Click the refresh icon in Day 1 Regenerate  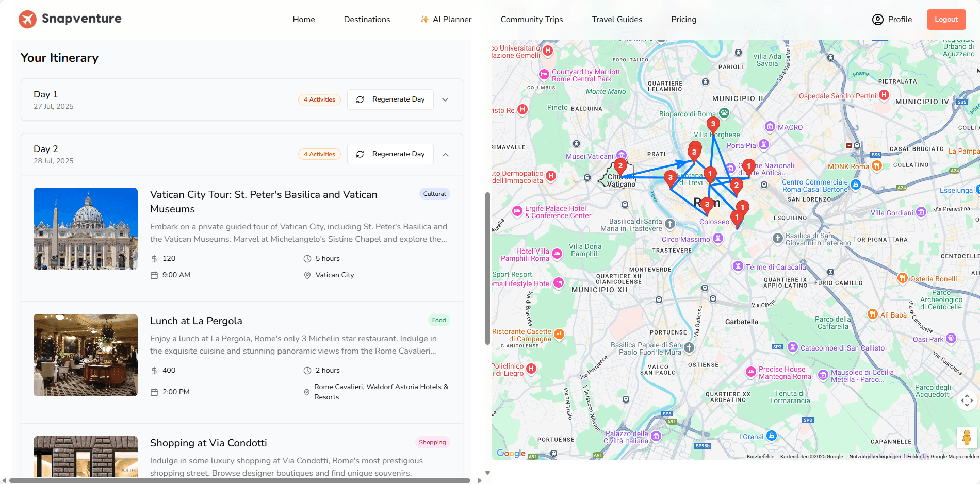point(360,99)
